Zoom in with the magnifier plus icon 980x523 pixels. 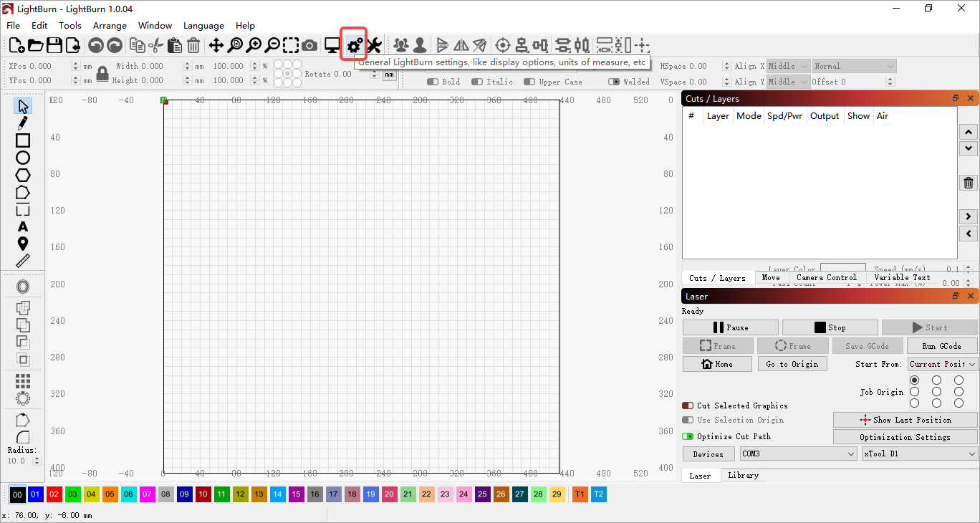[x=254, y=46]
